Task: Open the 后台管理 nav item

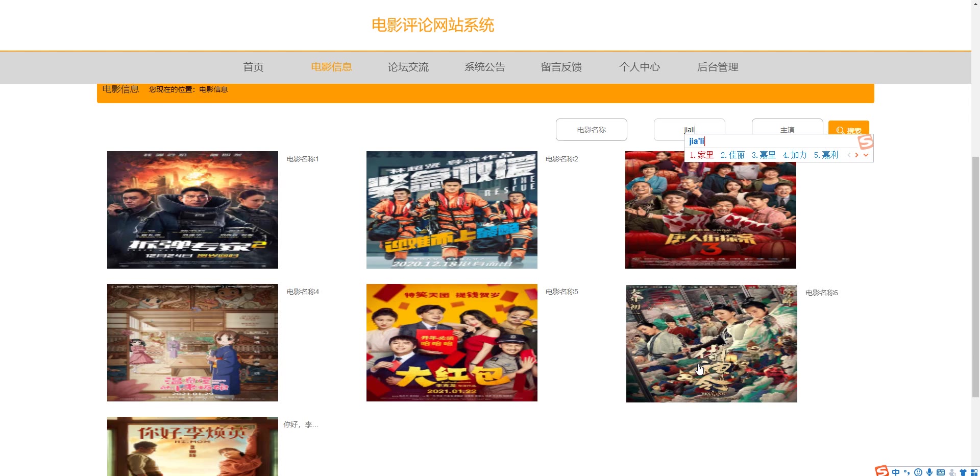Action: pyautogui.click(x=717, y=67)
